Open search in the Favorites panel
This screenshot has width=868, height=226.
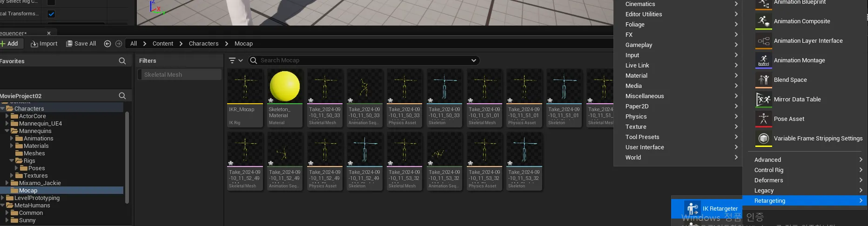click(122, 61)
